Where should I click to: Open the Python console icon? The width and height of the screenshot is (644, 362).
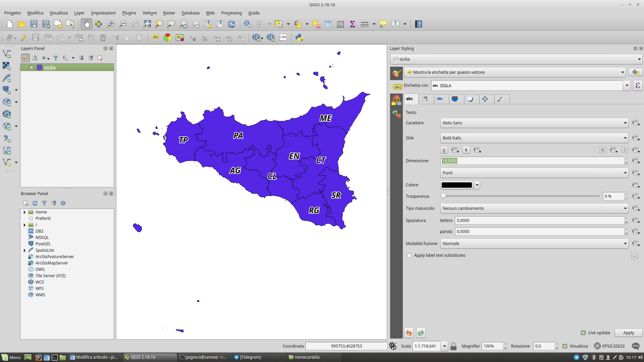point(299,38)
